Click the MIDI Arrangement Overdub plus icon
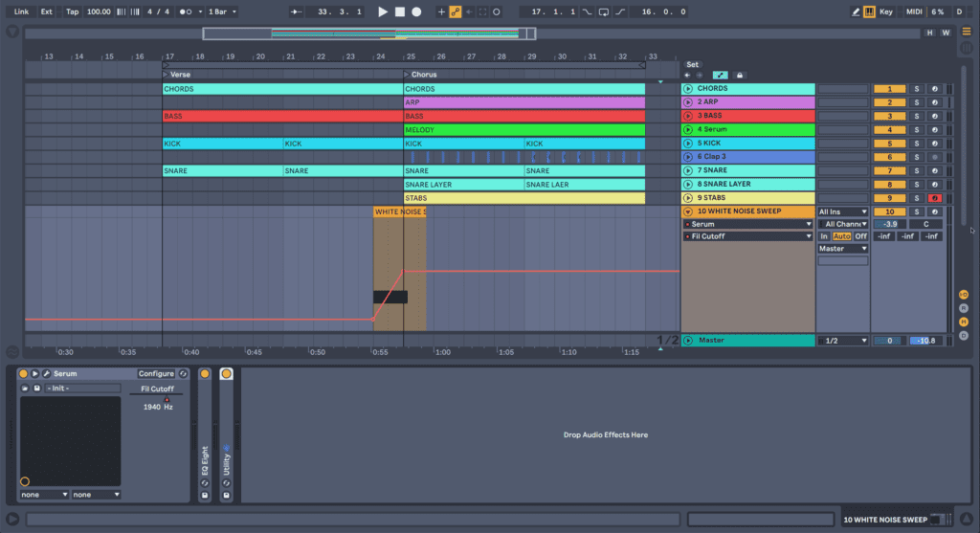Viewport: 980px width, 533px height. 441,11
